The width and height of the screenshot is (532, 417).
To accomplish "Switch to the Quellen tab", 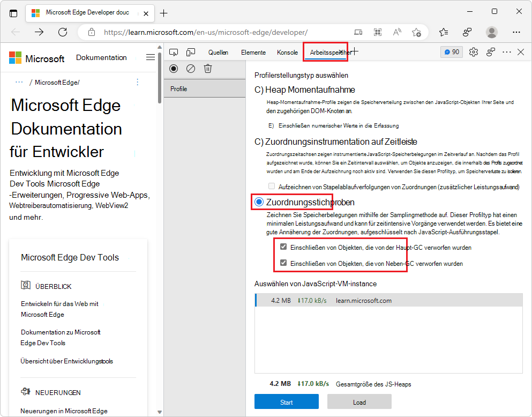I will click(218, 53).
